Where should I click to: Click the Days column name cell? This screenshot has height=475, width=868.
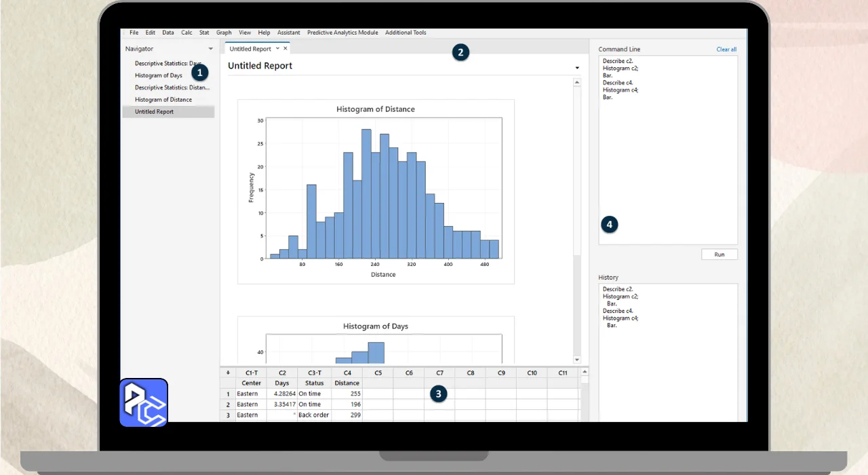pos(282,383)
